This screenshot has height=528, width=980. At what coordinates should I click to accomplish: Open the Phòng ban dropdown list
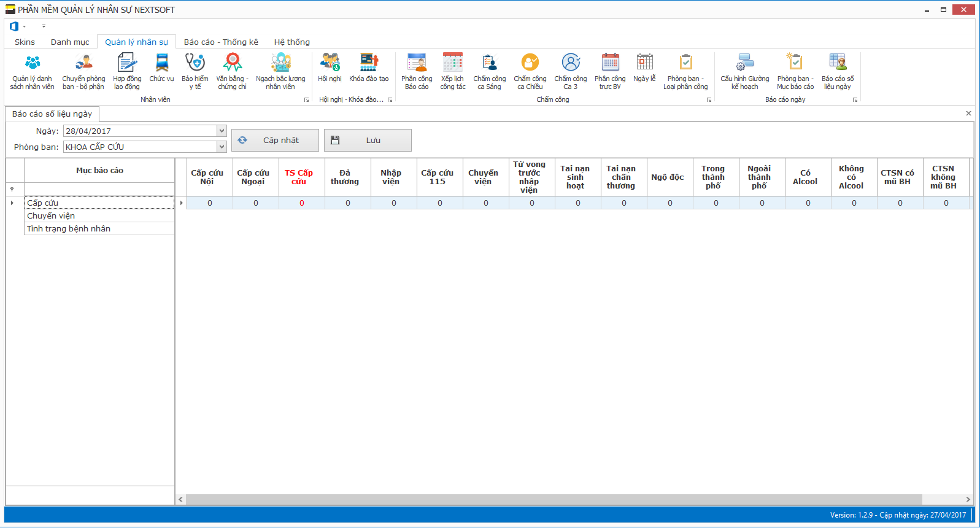pos(222,147)
